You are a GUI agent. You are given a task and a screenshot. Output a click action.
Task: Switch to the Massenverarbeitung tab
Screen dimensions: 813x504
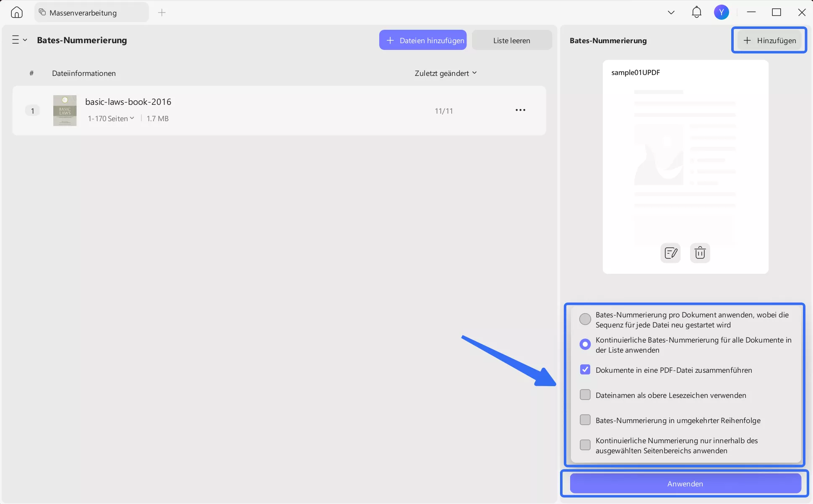point(83,13)
